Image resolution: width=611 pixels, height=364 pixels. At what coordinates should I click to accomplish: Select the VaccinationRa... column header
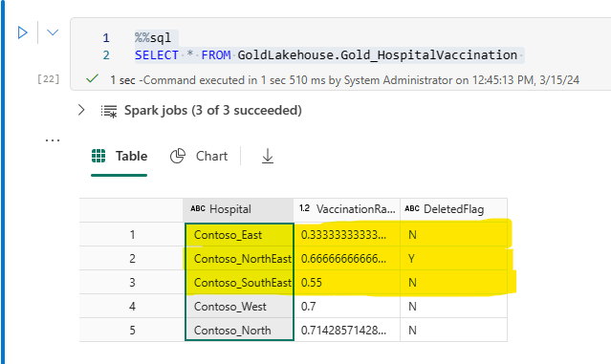347,209
